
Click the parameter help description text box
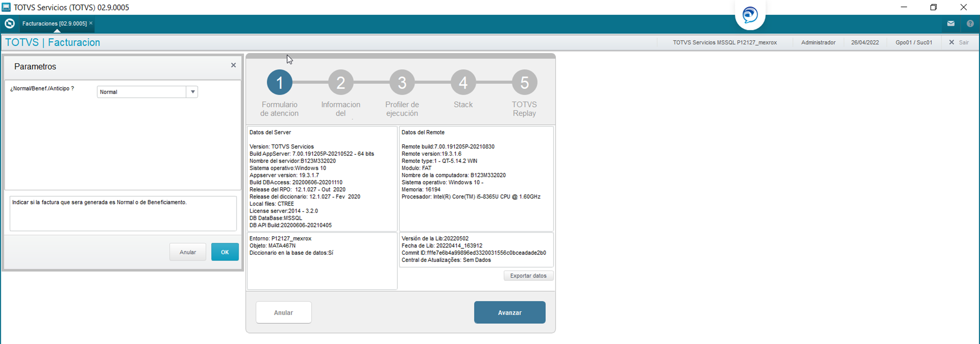[x=123, y=213]
